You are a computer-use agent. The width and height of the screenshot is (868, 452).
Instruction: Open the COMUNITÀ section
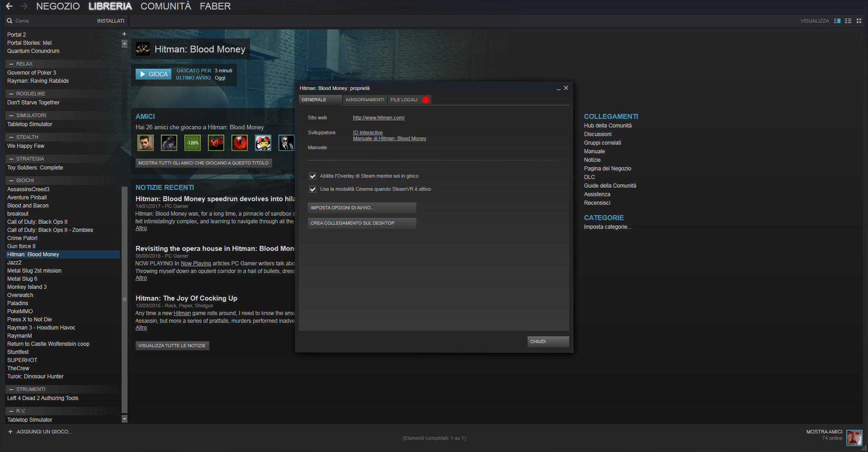tap(166, 6)
